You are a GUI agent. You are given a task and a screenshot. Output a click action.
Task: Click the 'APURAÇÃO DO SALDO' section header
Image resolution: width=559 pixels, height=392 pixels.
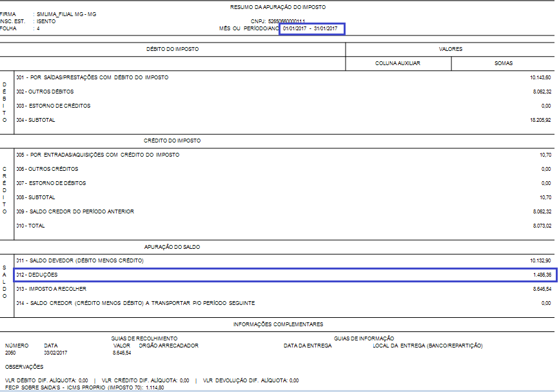point(172,247)
